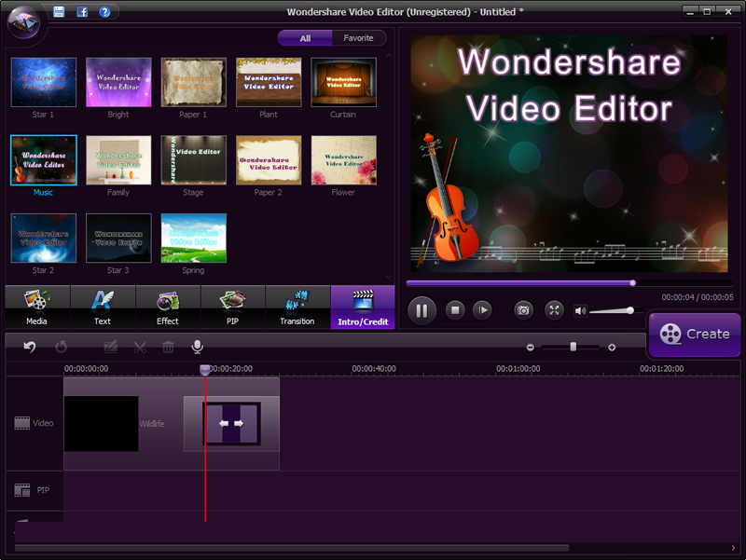Open the Text tab
This screenshot has height=560, width=746.
(103, 307)
